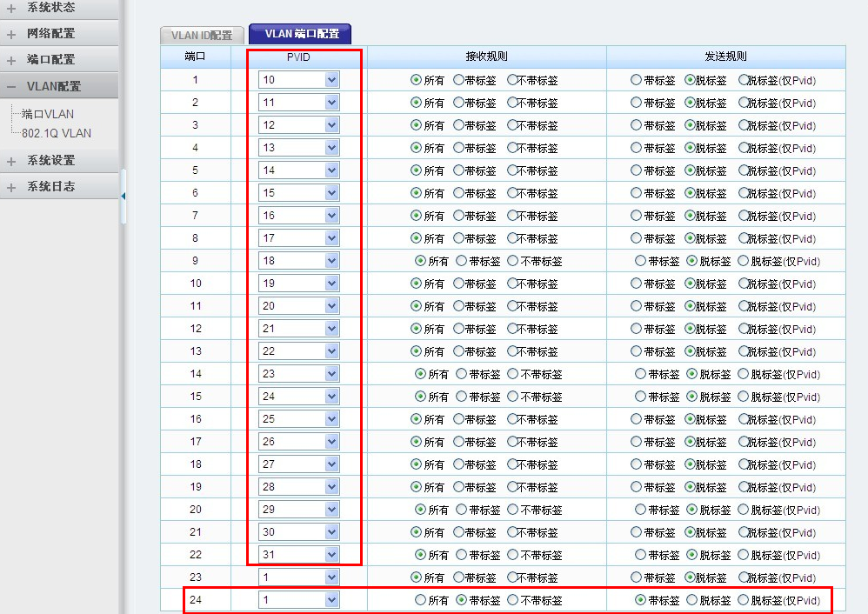Select 带标签 send rule for port 9
The height and width of the screenshot is (614, 868).
[x=641, y=261]
